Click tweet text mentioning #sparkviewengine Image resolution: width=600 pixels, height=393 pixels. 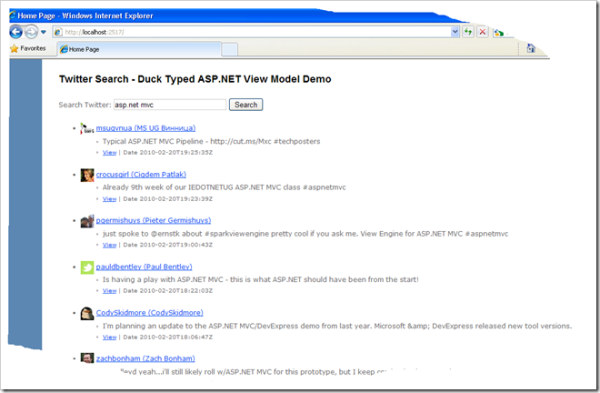pyautogui.click(x=305, y=234)
